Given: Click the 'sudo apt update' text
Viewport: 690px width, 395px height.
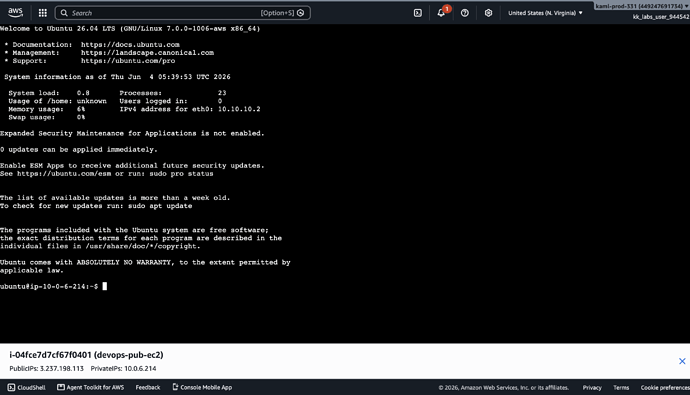Looking at the screenshot, I should [x=160, y=206].
